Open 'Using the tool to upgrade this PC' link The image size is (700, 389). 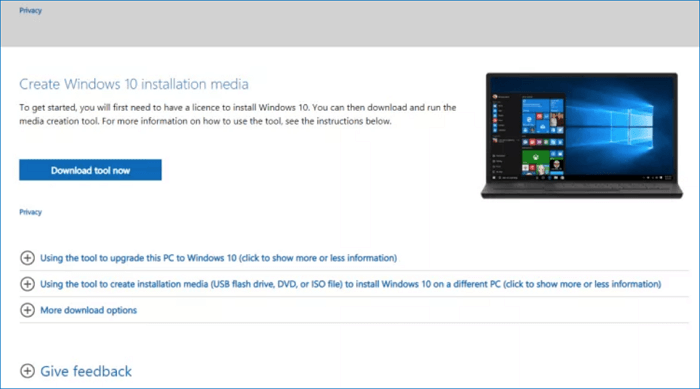[218, 258]
